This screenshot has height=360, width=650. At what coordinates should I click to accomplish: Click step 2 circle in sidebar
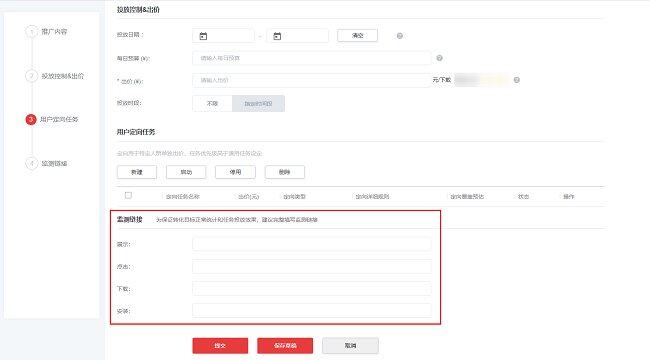[x=32, y=75]
